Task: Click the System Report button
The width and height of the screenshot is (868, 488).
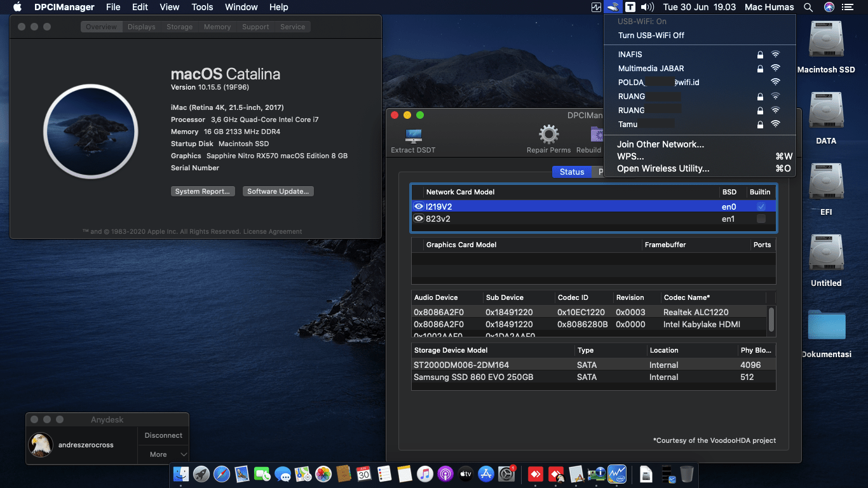Action: [x=203, y=191]
